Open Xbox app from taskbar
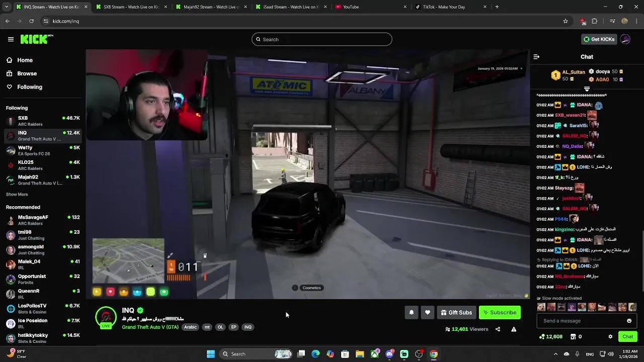The width and height of the screenshot is (644, 362). [x=375, y=354]
